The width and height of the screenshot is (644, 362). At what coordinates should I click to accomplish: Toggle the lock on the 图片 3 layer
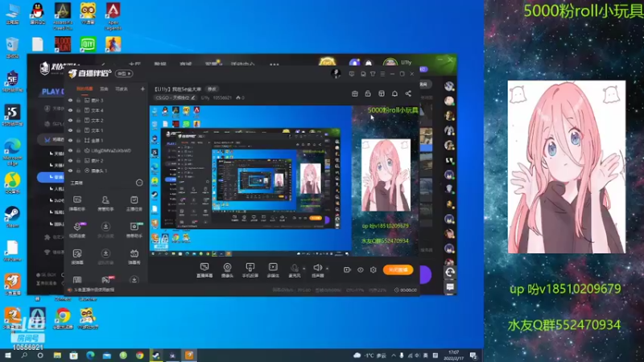tap(78, 100)
